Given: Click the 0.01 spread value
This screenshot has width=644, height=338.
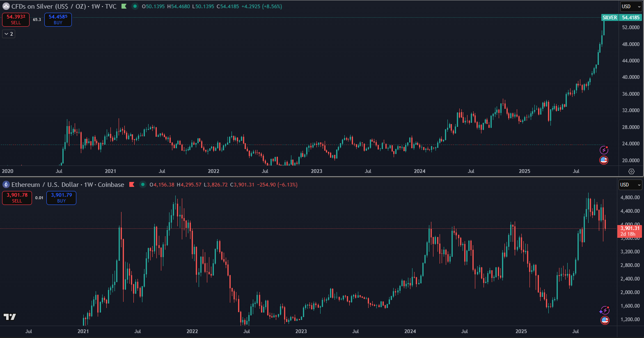Looking at the screenshot, I should coord(39,198).
